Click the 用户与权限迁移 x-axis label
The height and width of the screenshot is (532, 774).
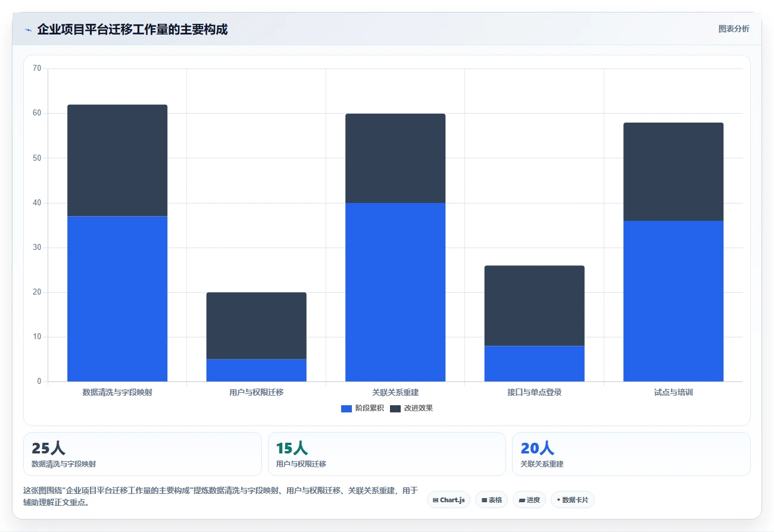coord(256,393)
